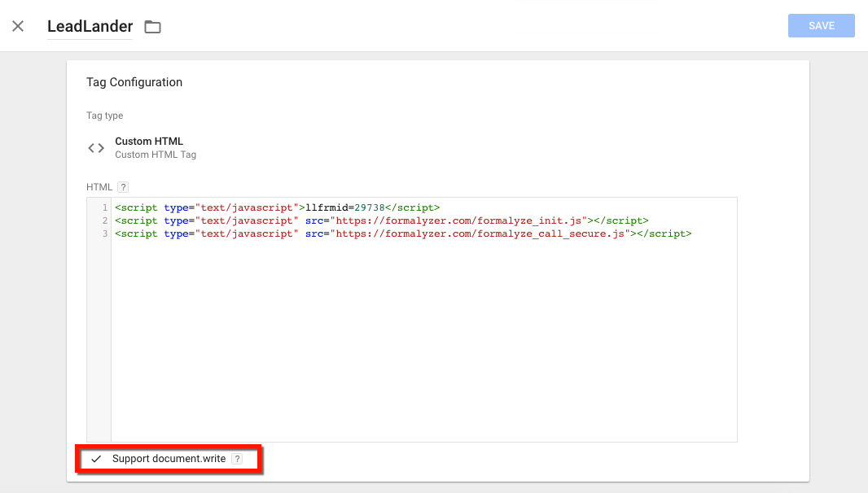The image size is (868, 493).
Task: Click the Custom HTML Tag subtitle
Action: [x=156, y=155]
